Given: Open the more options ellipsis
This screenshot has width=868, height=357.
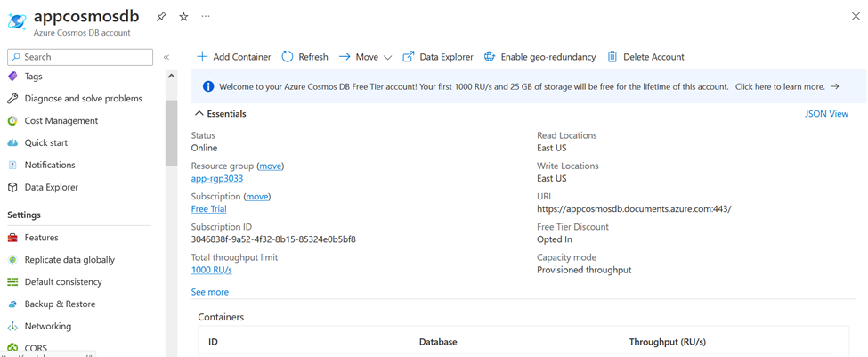Looking at the screenshot, I should click(x=206, y=17).
